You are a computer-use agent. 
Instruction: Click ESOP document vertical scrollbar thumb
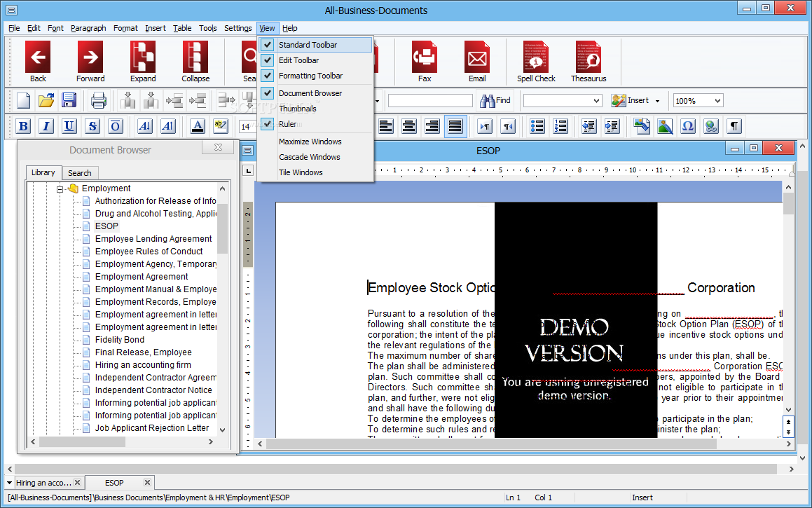pyautogui.click(x=788, y=203)
